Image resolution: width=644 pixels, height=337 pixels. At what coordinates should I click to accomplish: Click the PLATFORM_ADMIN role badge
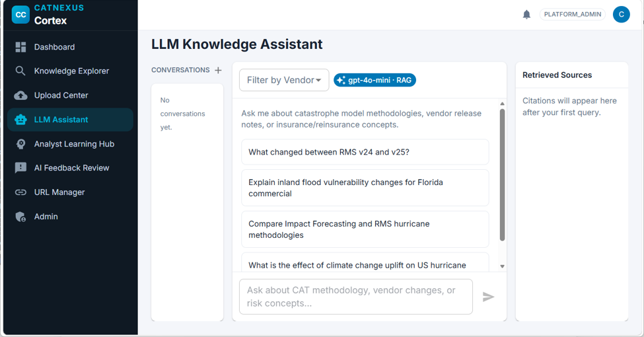point(573,15)
